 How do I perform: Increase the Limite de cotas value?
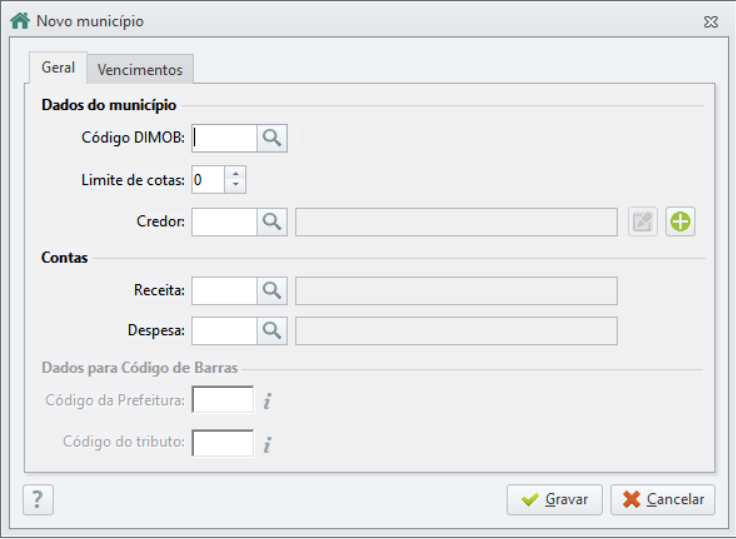click(x=236, y=173)
